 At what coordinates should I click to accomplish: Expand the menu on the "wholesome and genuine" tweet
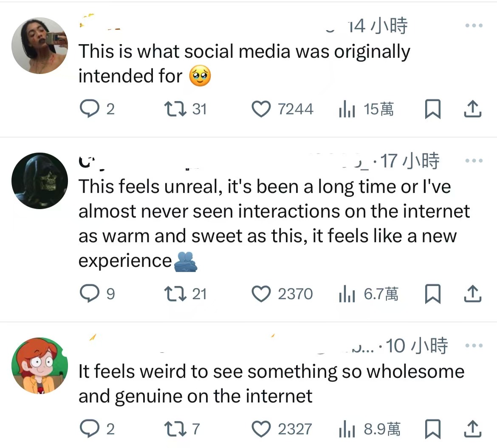[474, 346]
